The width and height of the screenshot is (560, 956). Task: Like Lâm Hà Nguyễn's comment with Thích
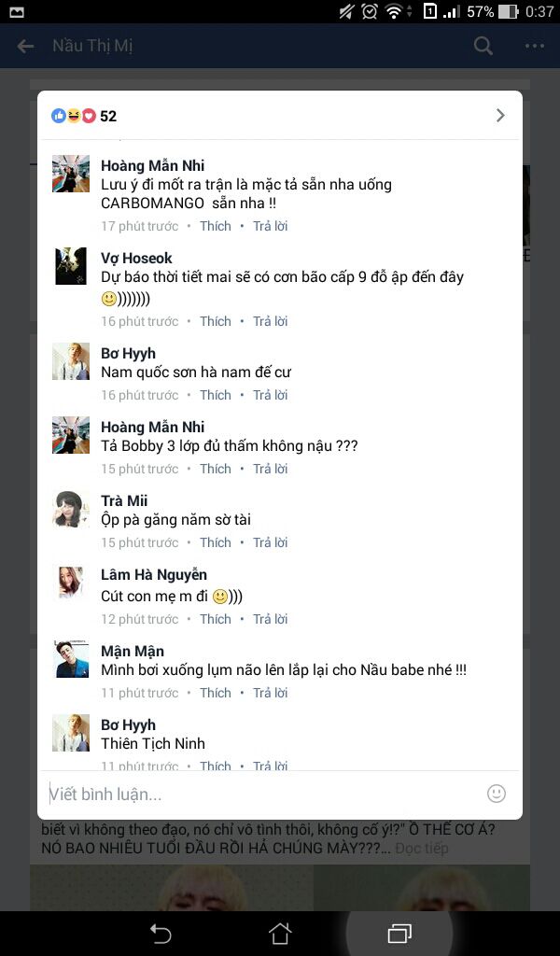(x=216, y=619)
